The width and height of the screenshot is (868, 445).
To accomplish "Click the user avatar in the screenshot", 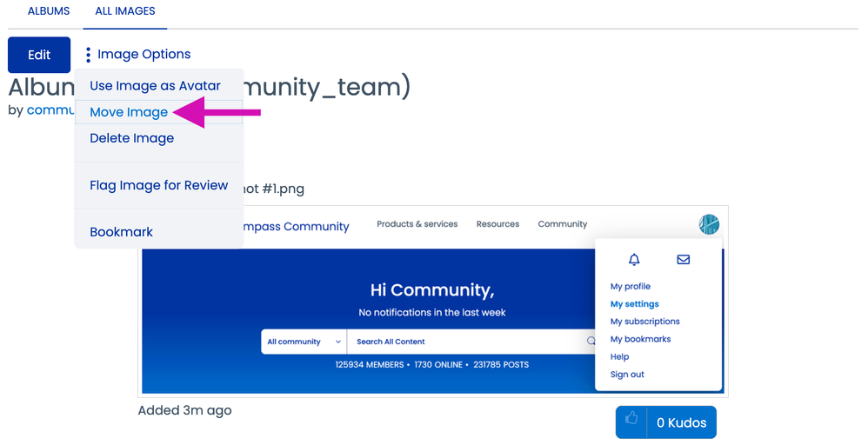I will click(709, 224).
